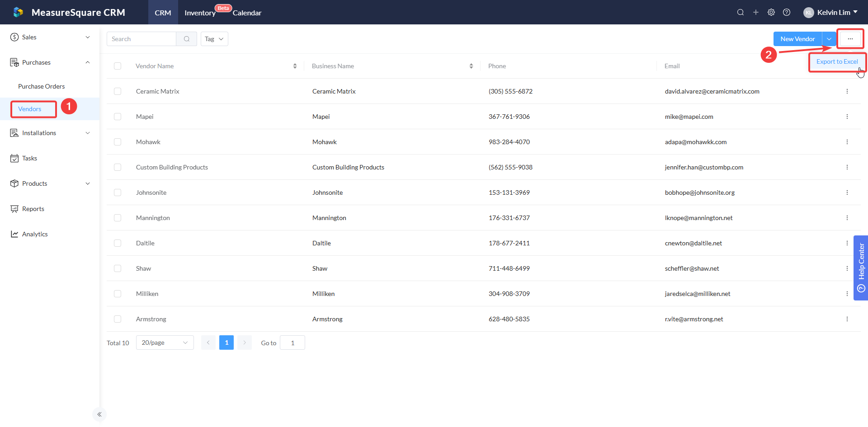Open the 20/page size dropdown

click(x=165, y=343)
